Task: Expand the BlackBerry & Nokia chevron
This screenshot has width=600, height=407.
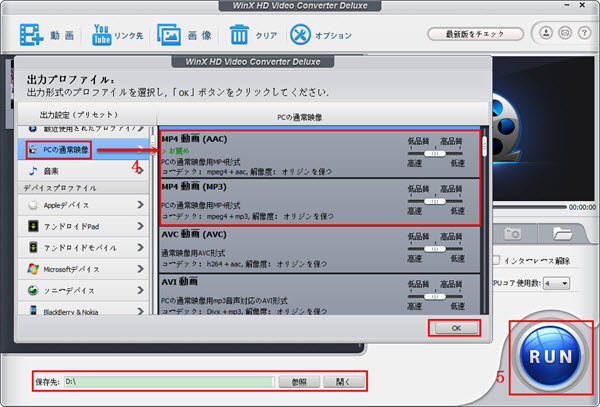Action: (140, 311)
